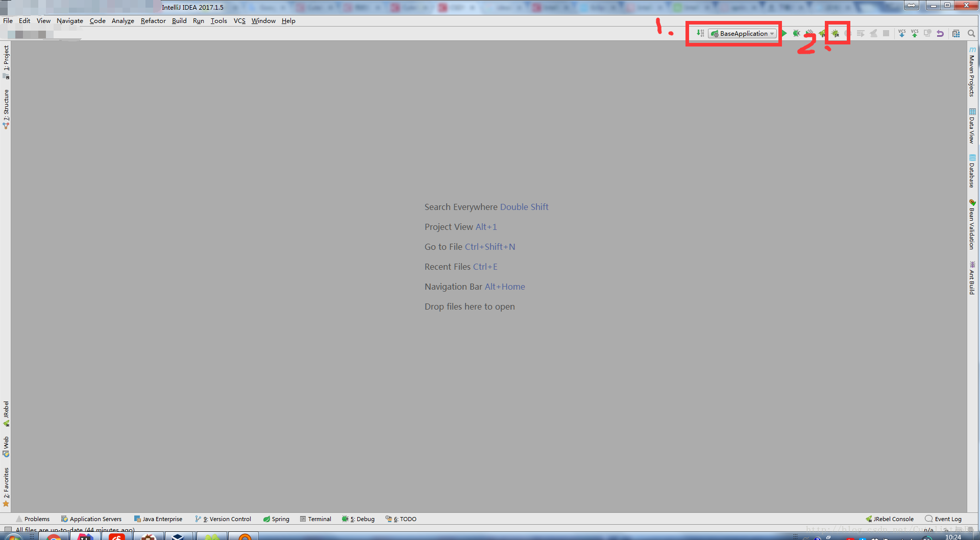Viewport: 980px width, 540px height.
Task: Click the 'All files are up-to-date' status text
Action: click(x=75, y=530)
